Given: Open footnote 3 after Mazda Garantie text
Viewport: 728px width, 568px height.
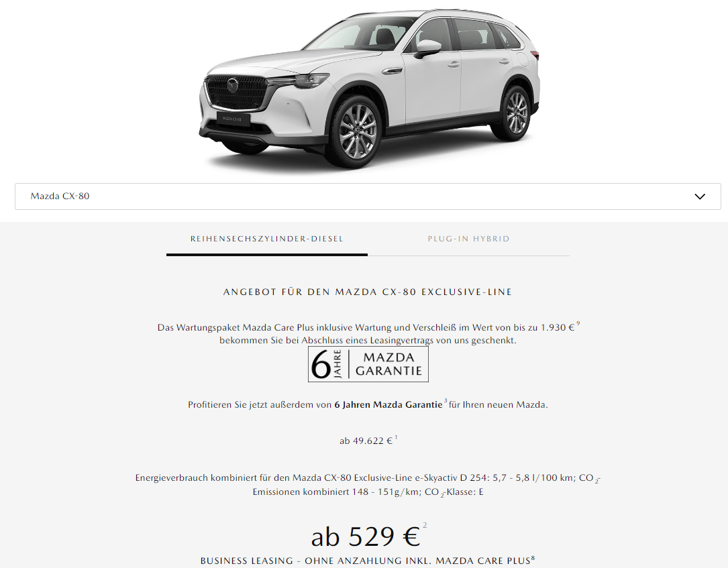Looking at the screenshot, I should [446, 400].
